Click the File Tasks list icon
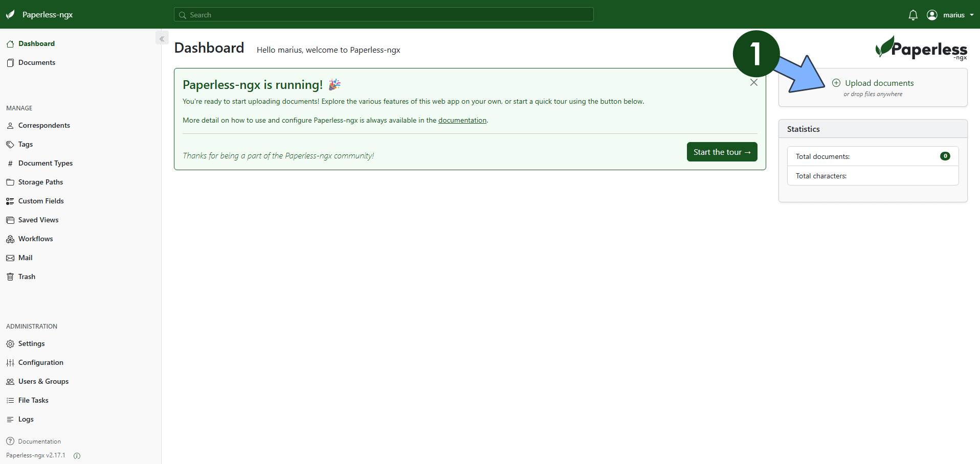Screen dimensions: 980x464 pyautogui.click(x=10, y=401)
